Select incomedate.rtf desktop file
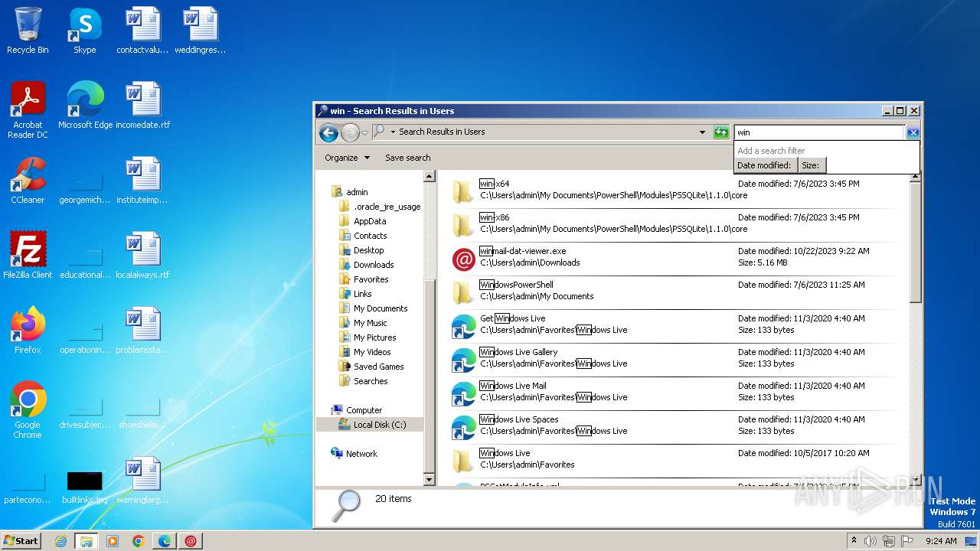 [143, 106]
